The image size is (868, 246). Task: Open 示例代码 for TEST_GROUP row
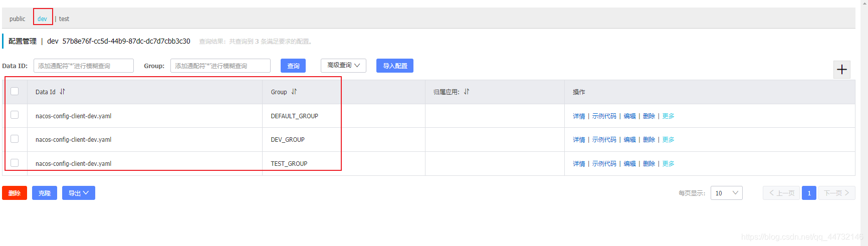604,164
